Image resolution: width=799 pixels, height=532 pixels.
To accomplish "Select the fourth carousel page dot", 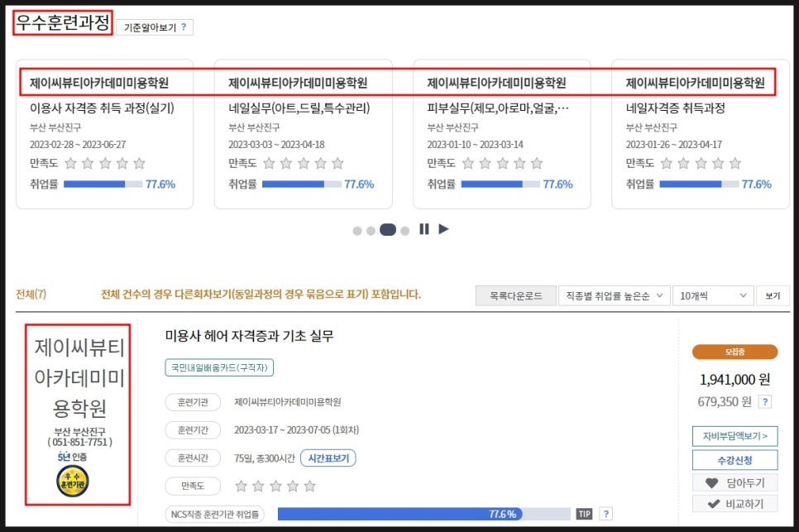I will [404, 231].
